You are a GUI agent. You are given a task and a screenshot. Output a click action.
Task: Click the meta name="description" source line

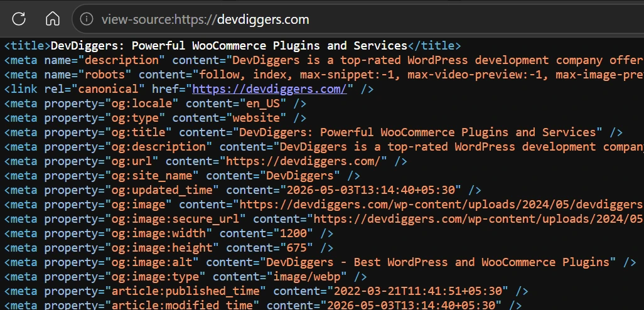324,60
